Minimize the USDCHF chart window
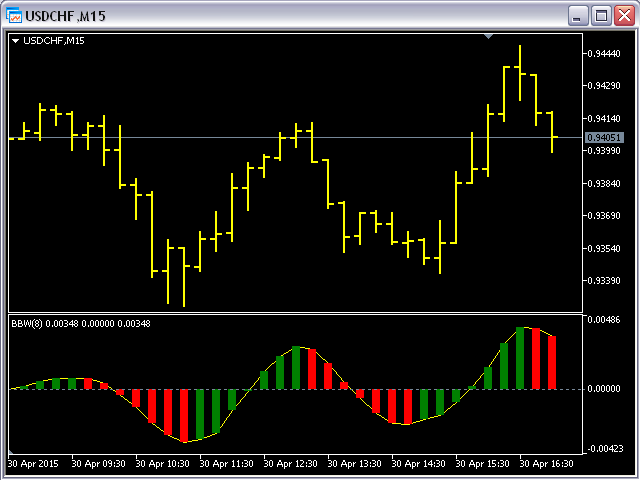The image size is (640, 480). coord(578,16)
